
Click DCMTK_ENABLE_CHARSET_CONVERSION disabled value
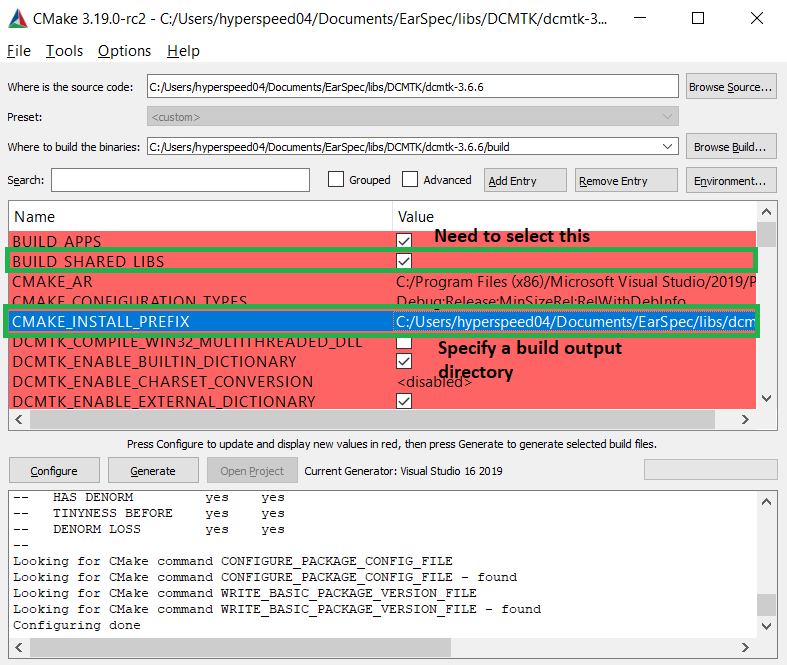pos(434,382)
